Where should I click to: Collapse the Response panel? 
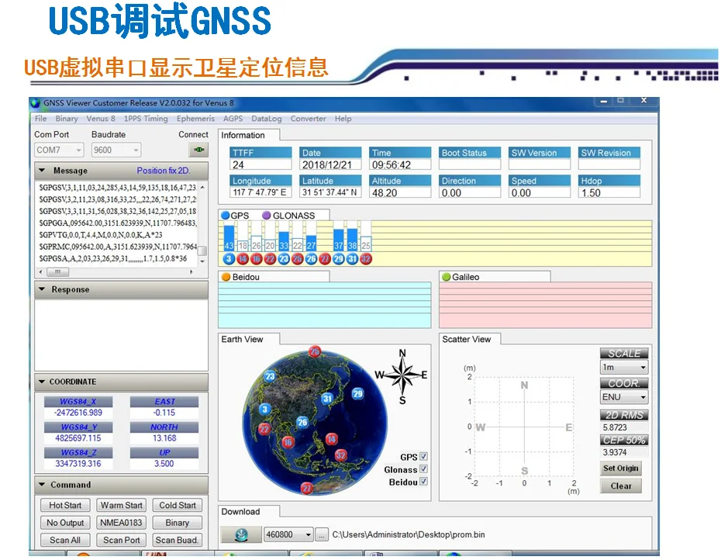coord(42,289)
